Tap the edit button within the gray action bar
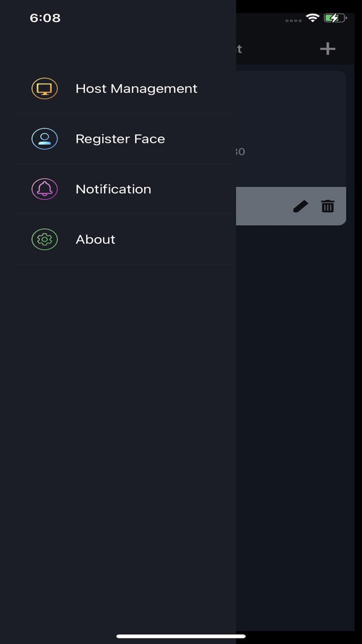362x644 pixels. (300, 206)
